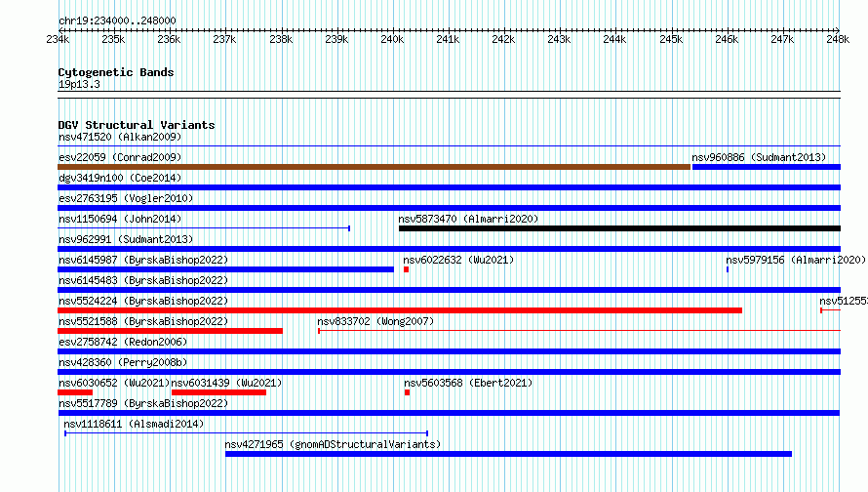
Task: Click the 237k ruler position label
Action: (x=224, y=39)
